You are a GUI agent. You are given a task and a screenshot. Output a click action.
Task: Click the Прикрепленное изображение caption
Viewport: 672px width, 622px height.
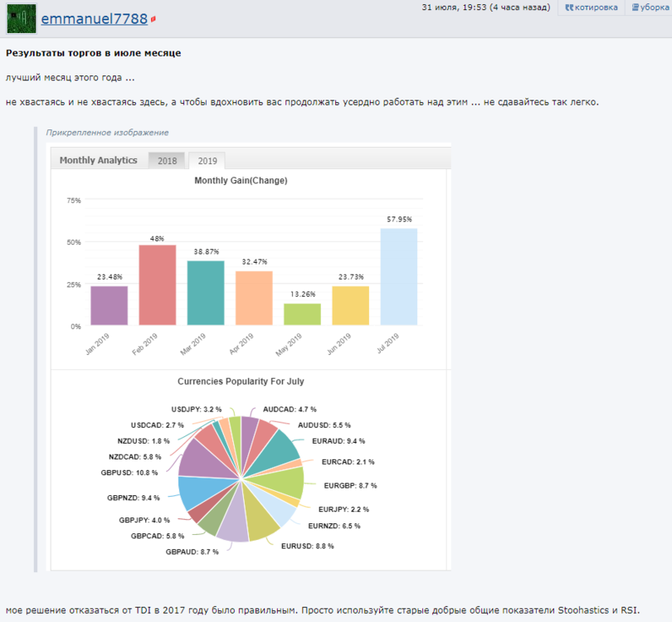click(x=107, y=133)
